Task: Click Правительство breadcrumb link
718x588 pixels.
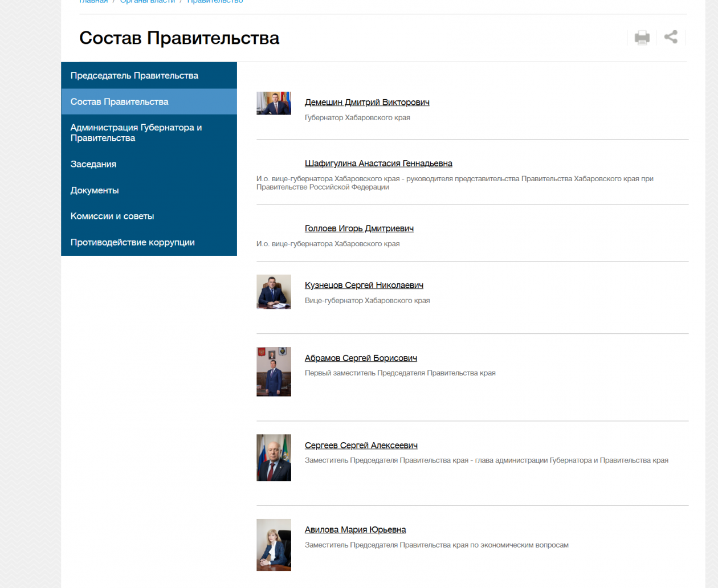Action: [x=215, y=2]
